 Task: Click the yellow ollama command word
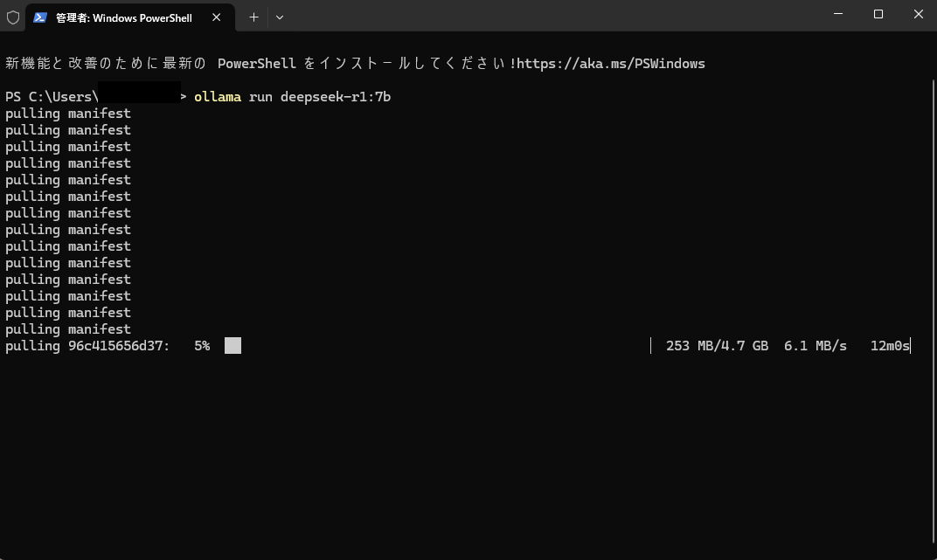pyautogui.click(x=217, y=97)
